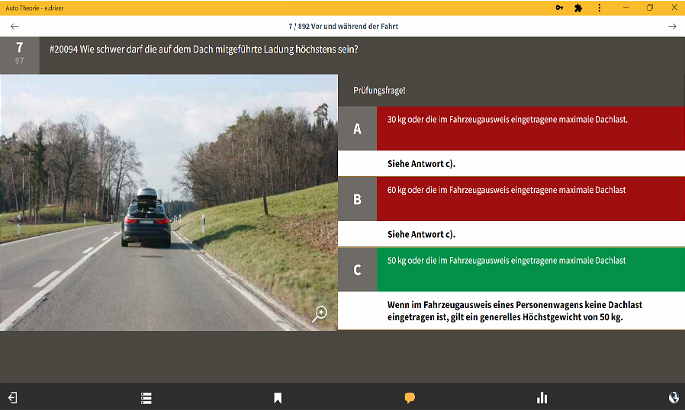Open the extensions puzzle icon
685x411 pixels.
(578, 8)
